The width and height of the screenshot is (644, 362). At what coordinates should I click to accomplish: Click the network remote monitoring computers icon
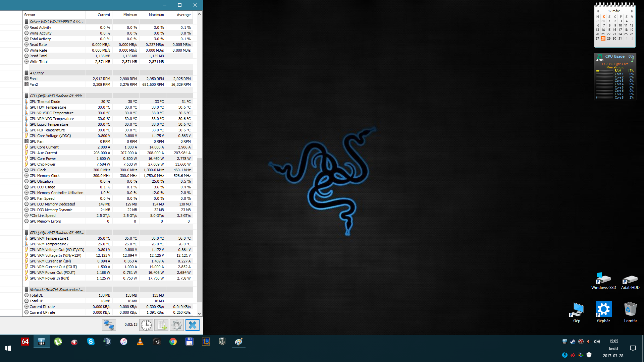click(x=109, y=325)
